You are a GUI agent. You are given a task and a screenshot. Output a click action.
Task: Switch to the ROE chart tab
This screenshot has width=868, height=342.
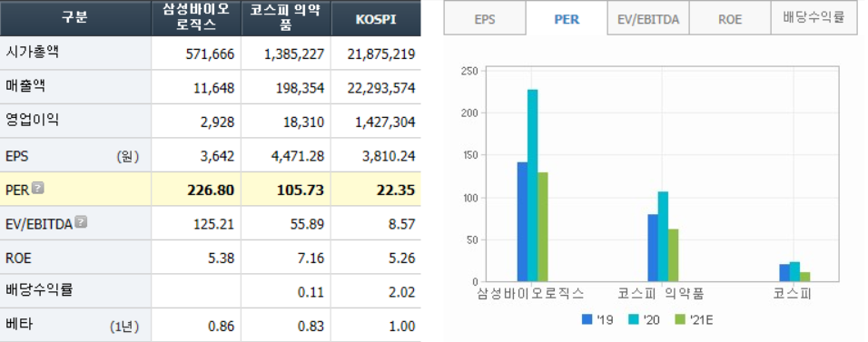730,19
